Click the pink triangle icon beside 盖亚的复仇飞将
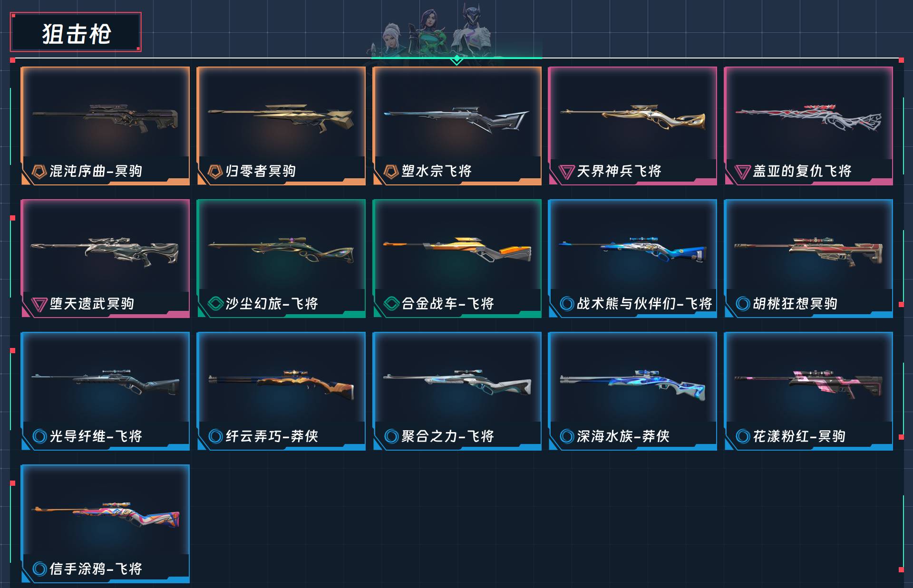913x588 pixels. click(742, 171)
